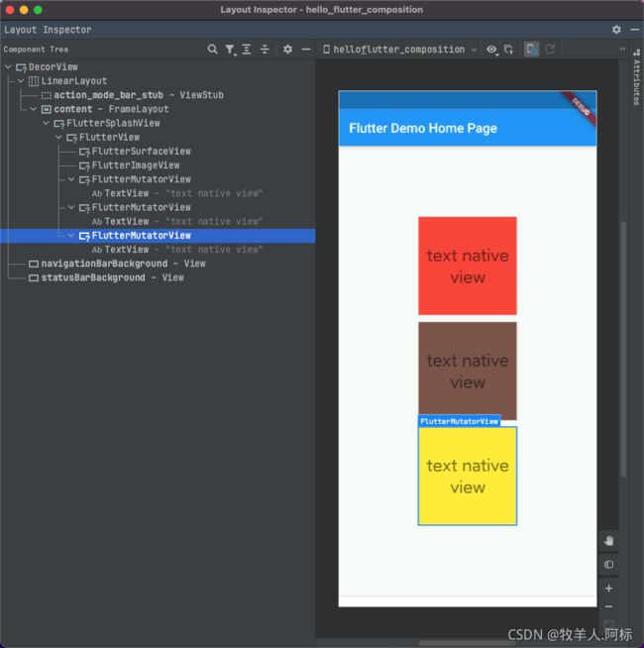Open Component Tree panel gear settings
Screen dimensions: 644x648
coord(287,50)
